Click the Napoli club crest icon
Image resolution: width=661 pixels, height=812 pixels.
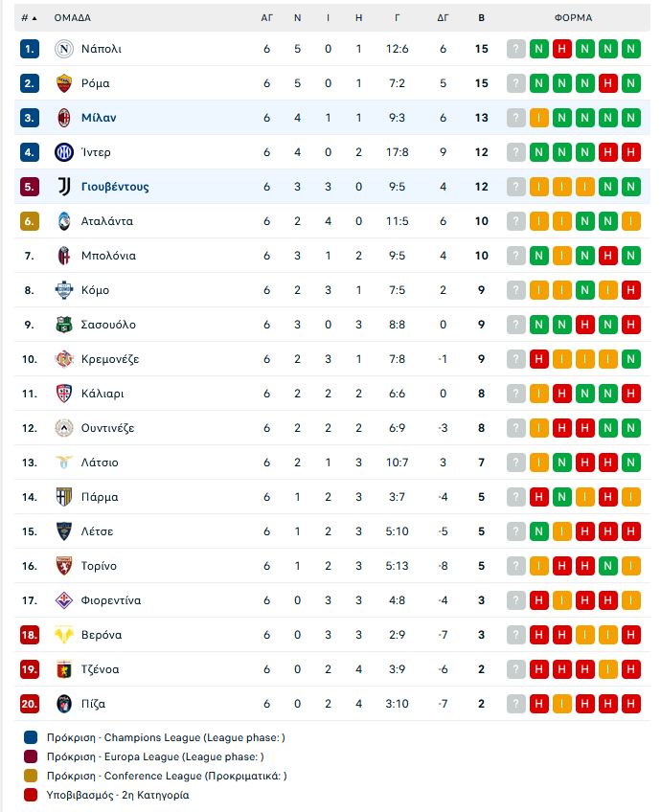coord(64,49)
